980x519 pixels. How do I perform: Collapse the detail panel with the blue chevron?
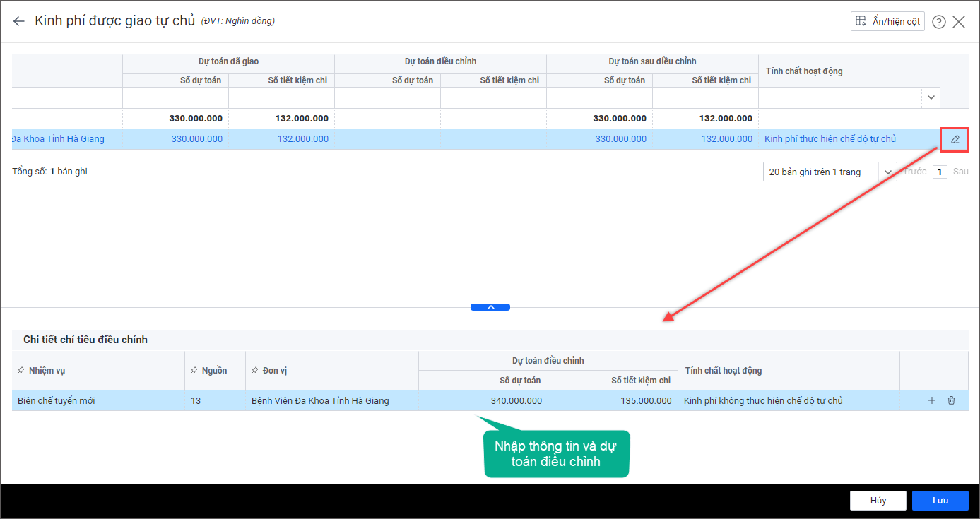click(490, 307)
